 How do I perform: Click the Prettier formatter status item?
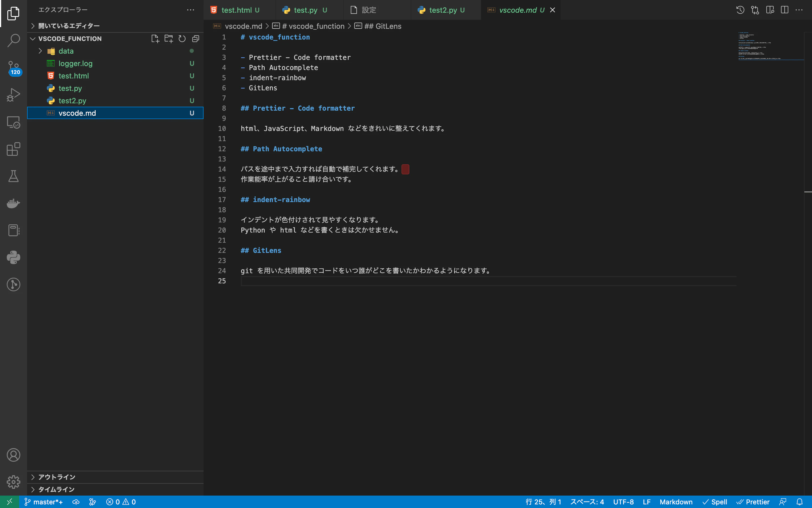click(x=753, y=502)
